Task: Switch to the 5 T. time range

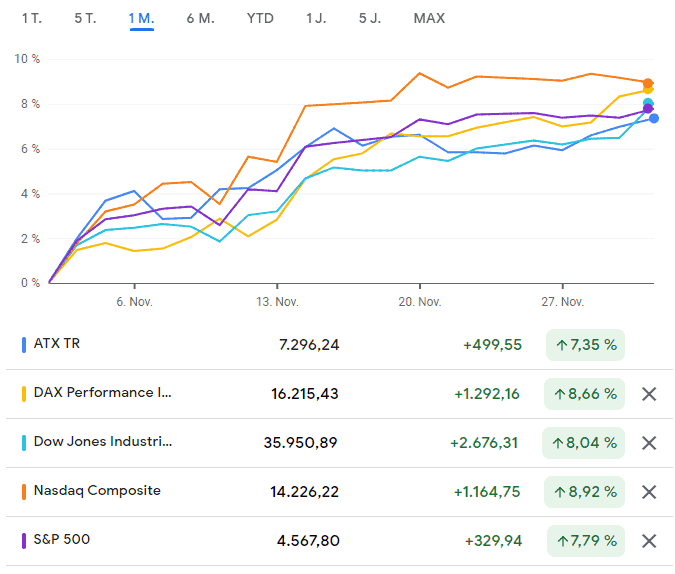Action: click(x=85, y=19)
